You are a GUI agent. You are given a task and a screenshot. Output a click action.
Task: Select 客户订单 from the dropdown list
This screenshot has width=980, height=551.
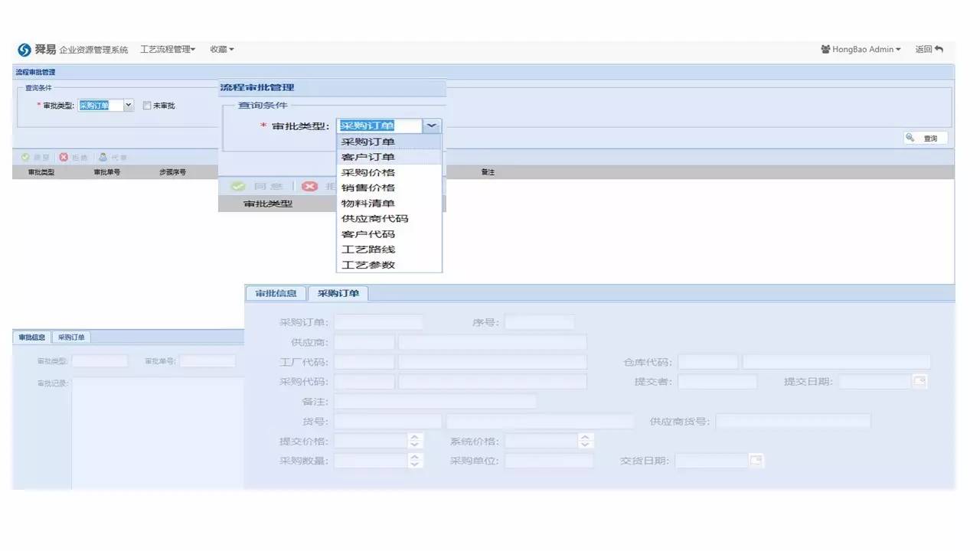(368, 157)
